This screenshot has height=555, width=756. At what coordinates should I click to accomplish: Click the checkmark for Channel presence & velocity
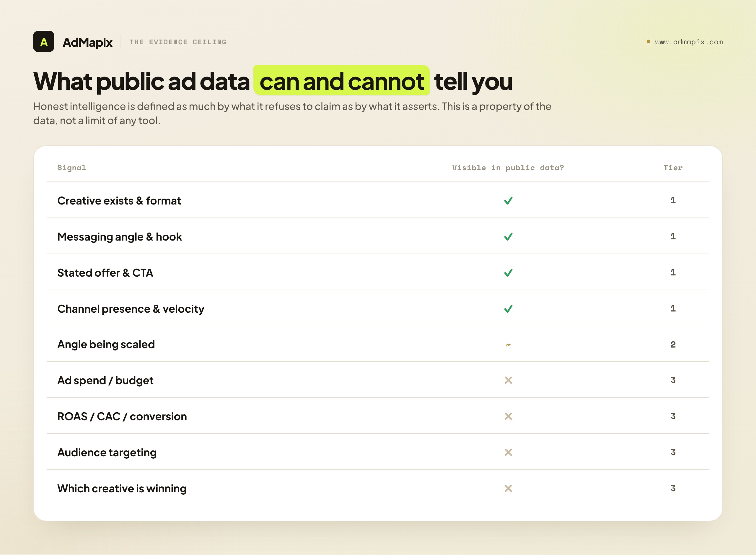click(508, 309)
